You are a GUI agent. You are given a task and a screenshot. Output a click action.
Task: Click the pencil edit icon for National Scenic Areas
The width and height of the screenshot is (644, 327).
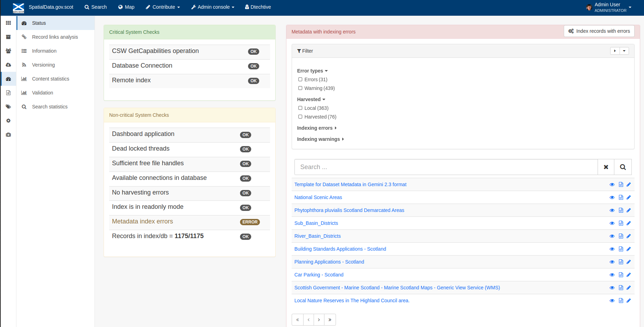click(629, 197)
